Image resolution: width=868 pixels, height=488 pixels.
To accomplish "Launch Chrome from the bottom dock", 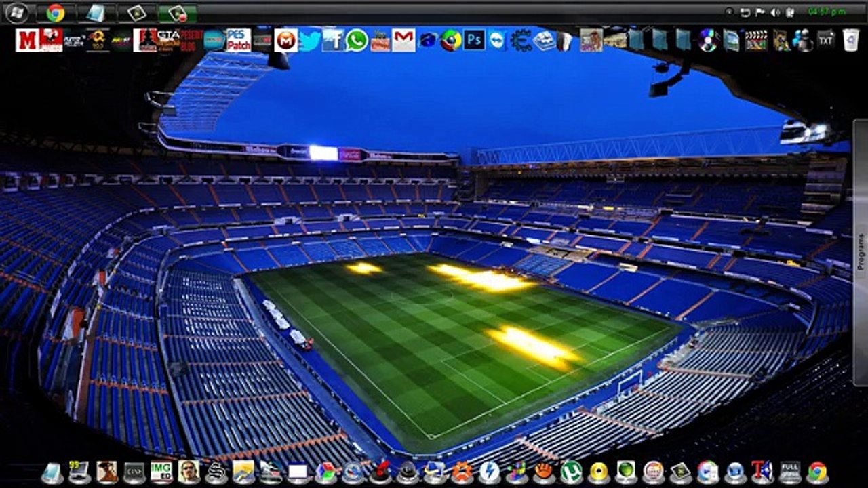I will [818, 472].
